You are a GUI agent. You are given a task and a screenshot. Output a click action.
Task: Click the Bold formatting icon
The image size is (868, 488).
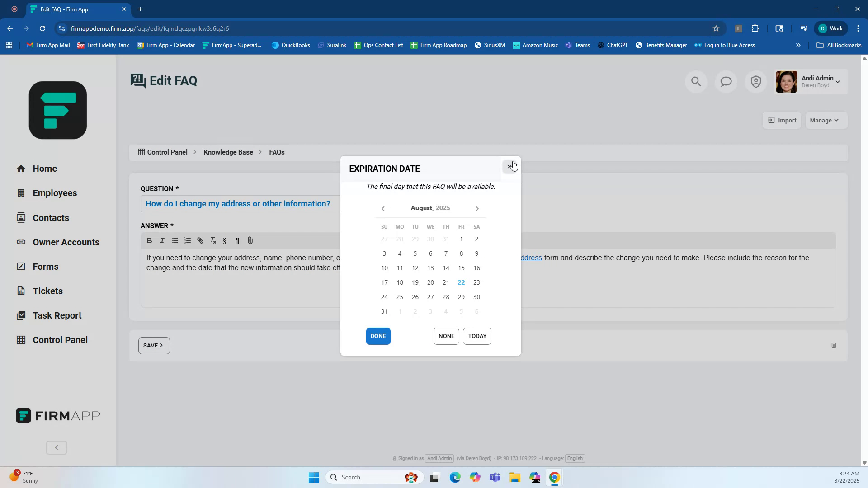[149, 241]
